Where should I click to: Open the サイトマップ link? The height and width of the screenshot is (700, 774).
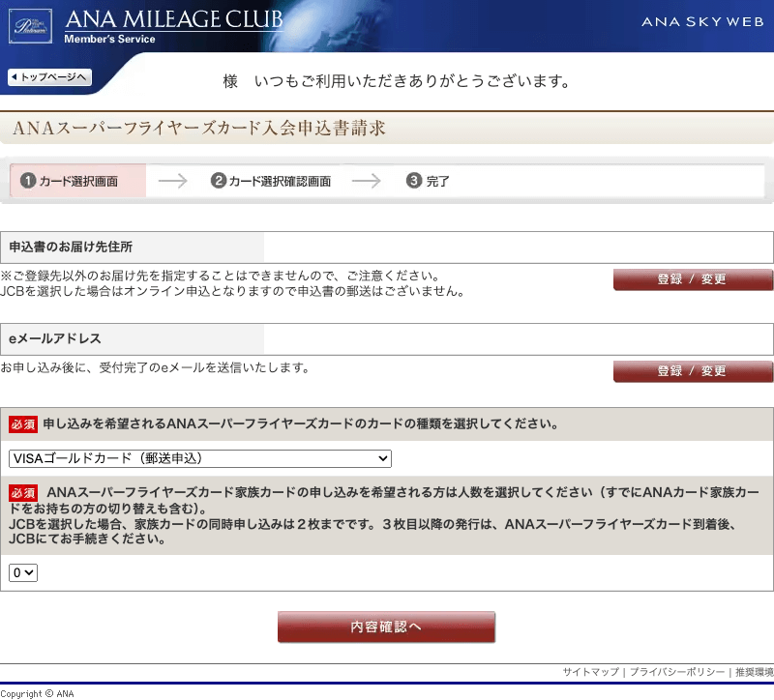[590, 672]
